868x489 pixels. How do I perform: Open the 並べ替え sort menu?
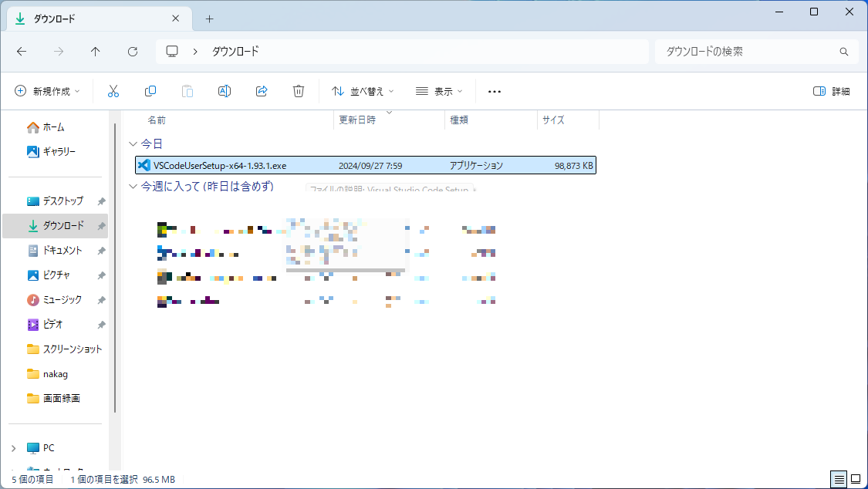tap(363, 91)
